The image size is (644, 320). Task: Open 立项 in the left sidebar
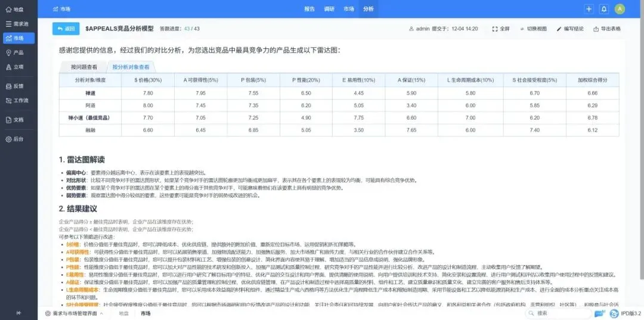point(15,67)
